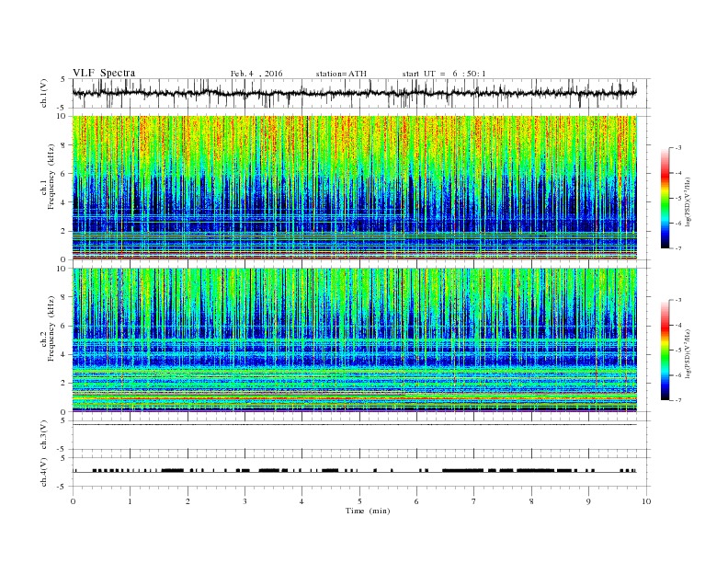Viewport: 728px width, 563px height.
Task: Click the ch.2 PSD color scale bar
Action: pyautogui.click(x=665, y=350)
